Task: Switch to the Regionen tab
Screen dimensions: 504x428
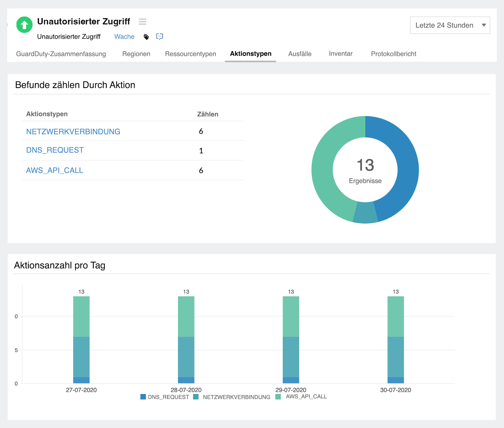Action: (136, 54)
